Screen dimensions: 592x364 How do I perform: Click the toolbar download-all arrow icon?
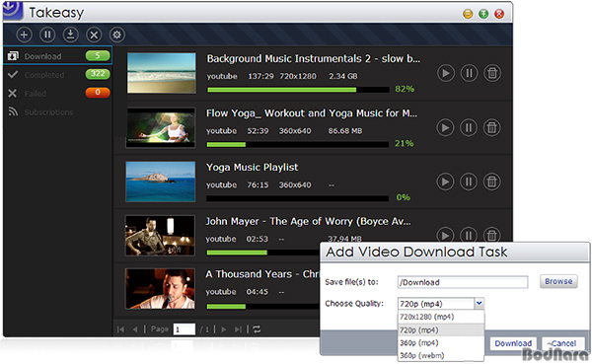[x=70, y=35]
